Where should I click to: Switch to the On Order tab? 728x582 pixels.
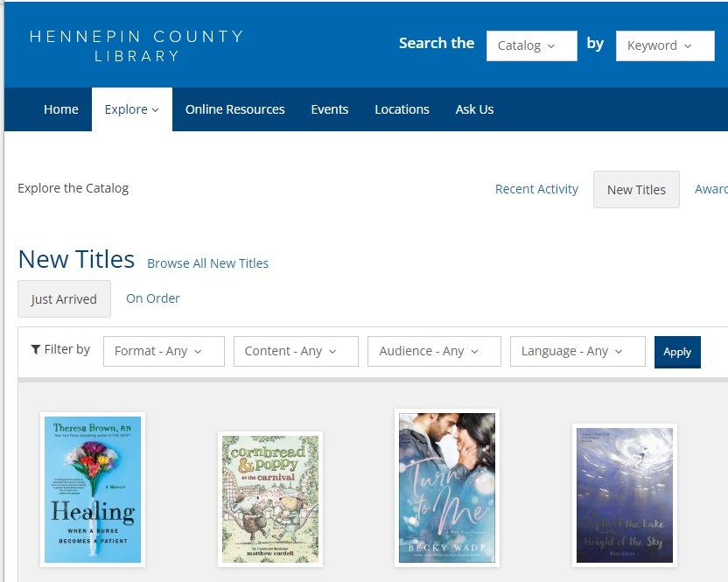click(153, 298)
